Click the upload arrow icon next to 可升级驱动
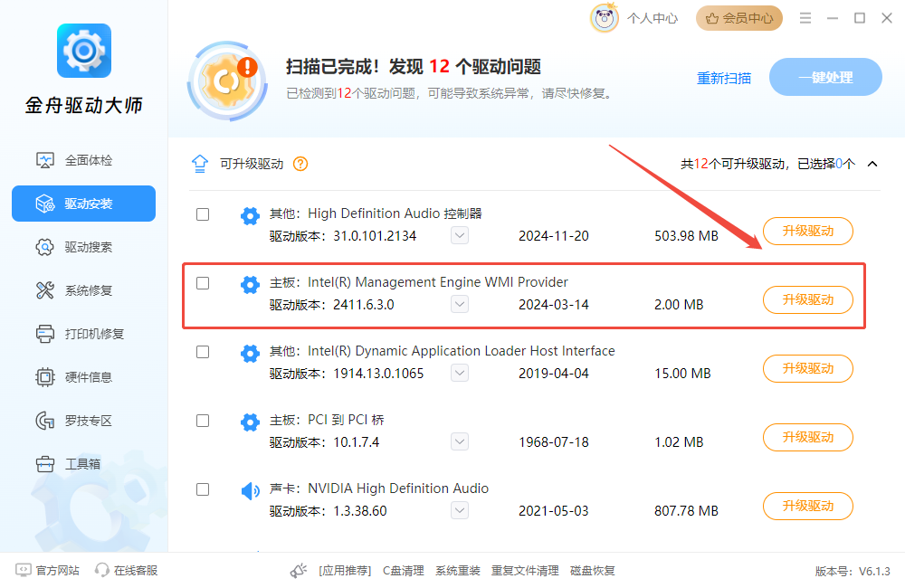 pyautogui.click(x=200, y=164)
